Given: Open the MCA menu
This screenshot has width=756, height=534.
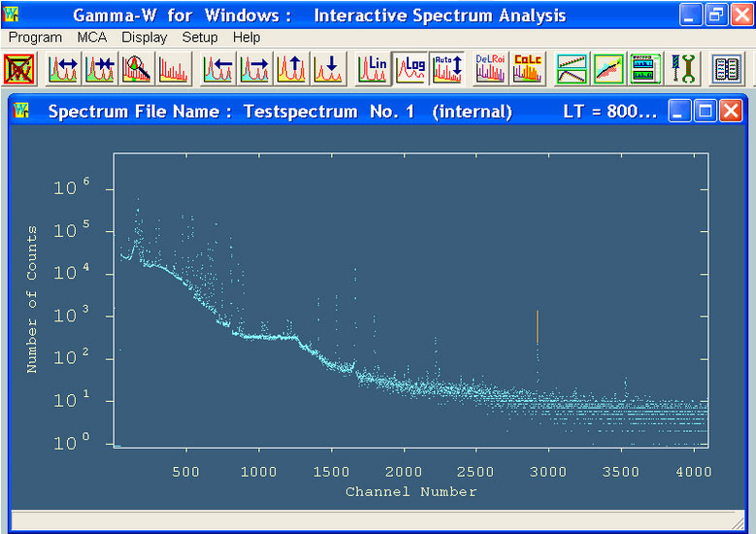Looking at the screenshot, I should [x=92, y=37].
